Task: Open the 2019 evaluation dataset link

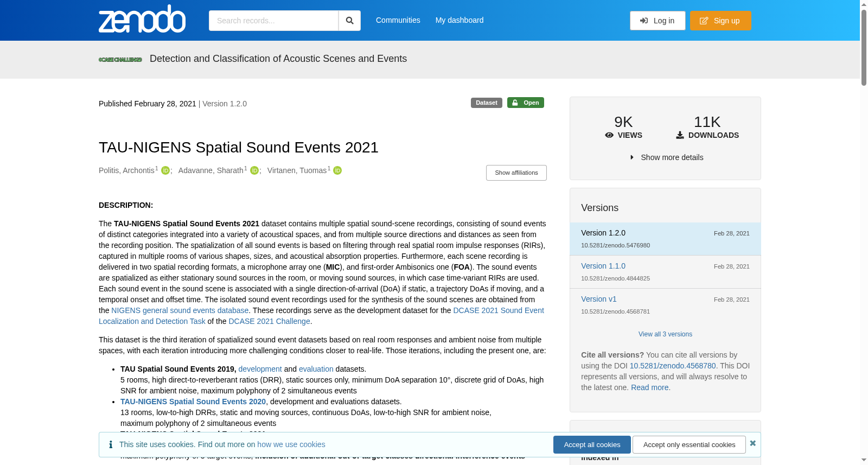Action: tap(316, 369)
